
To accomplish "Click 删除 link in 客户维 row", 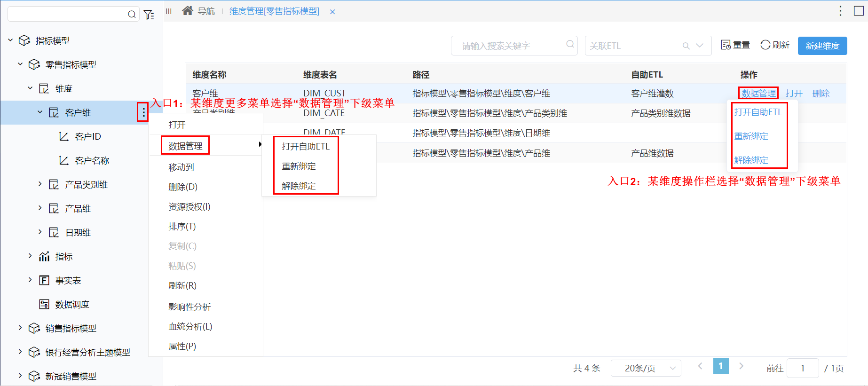I will [x=821, y=94].
